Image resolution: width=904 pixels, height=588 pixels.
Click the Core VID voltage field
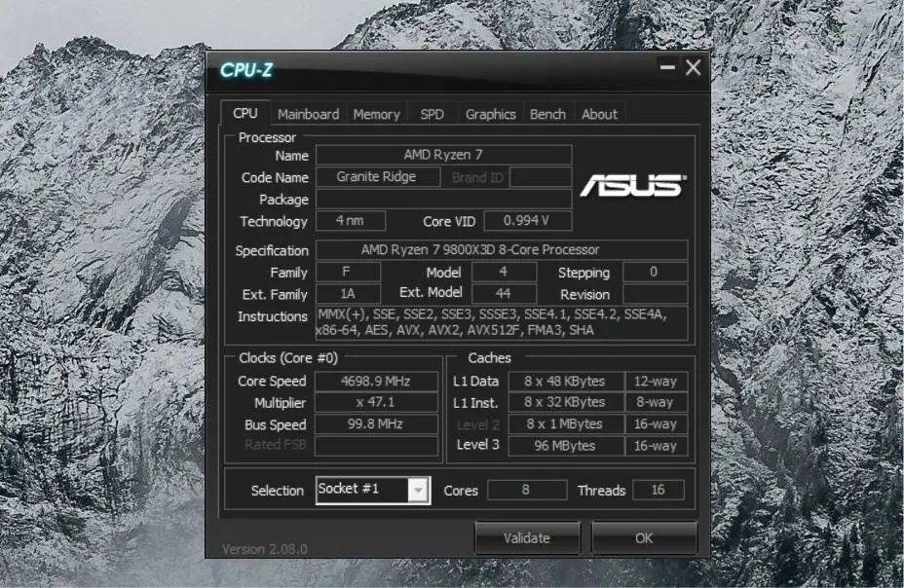[x=527, y=220]
